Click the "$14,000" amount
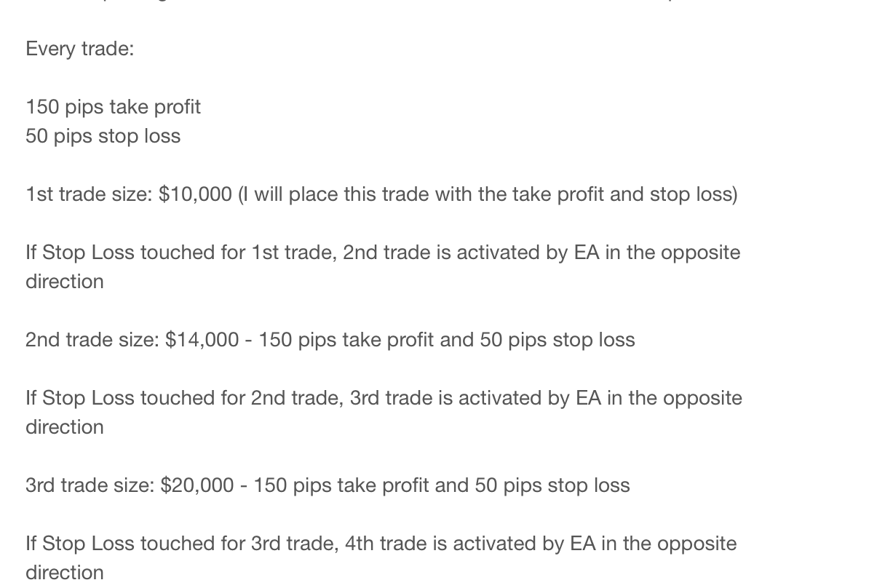 coord(202,340)
